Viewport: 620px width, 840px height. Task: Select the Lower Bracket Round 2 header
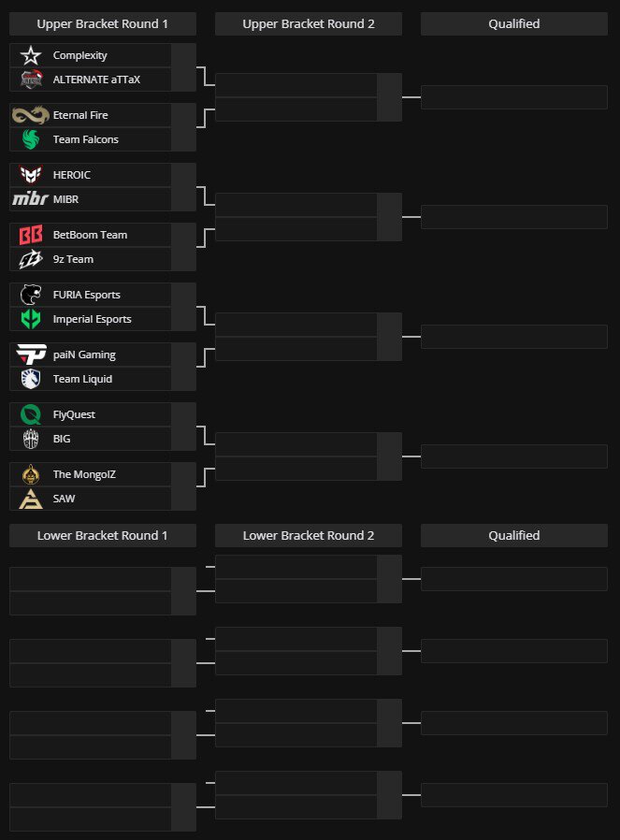coord(309,535)
